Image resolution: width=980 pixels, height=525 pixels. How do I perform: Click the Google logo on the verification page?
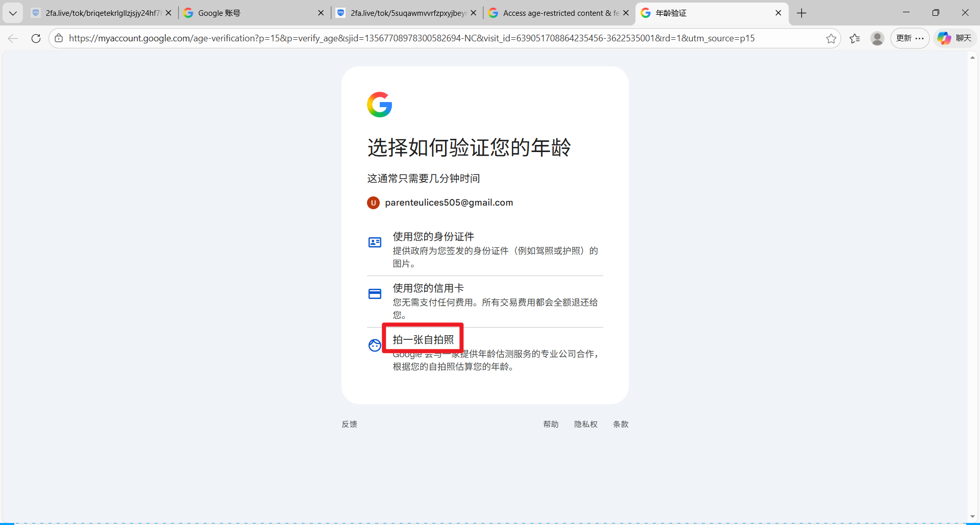[x=379, y=105]
